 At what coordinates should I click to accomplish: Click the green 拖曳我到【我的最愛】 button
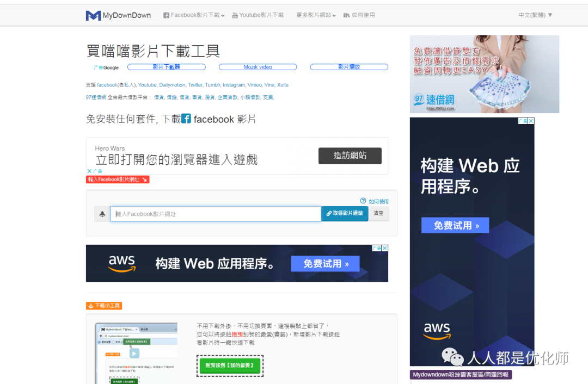pos(230,366)
